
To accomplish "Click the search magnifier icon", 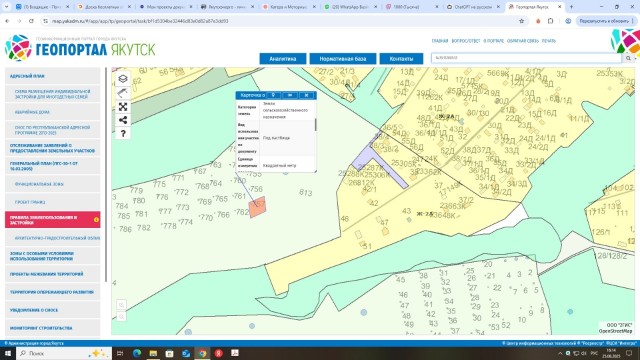I will pyautogui.click(x=628, y=58).
